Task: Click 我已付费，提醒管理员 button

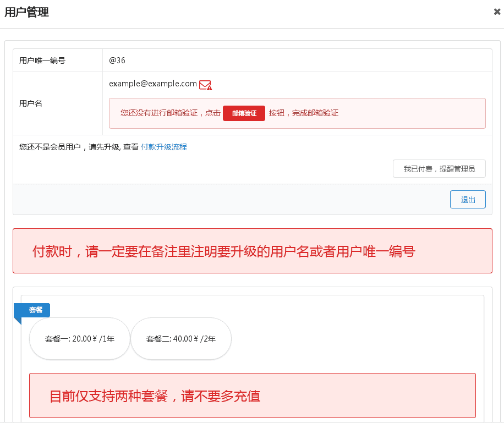Action: 439,169
